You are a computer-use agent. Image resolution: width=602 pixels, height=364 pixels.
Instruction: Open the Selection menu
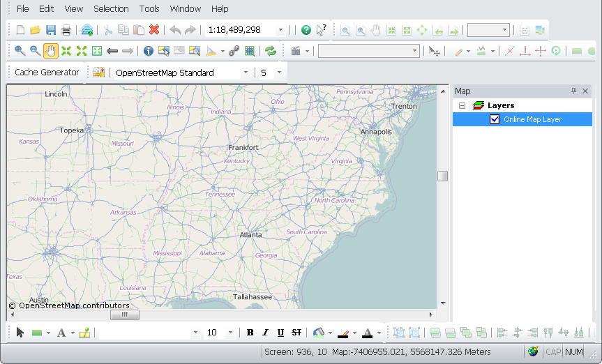[111, 8]
